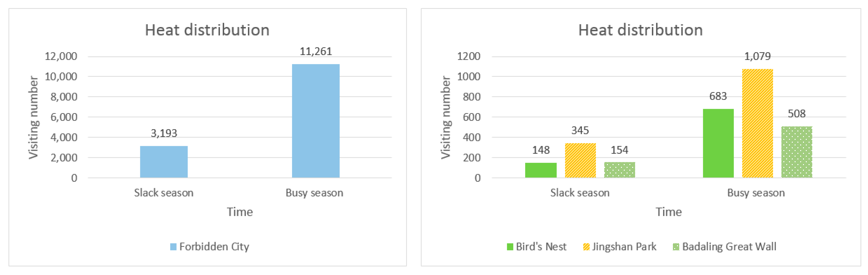
Task: Click the green Bird's Nest legend swatch
Action: [510, 247]
